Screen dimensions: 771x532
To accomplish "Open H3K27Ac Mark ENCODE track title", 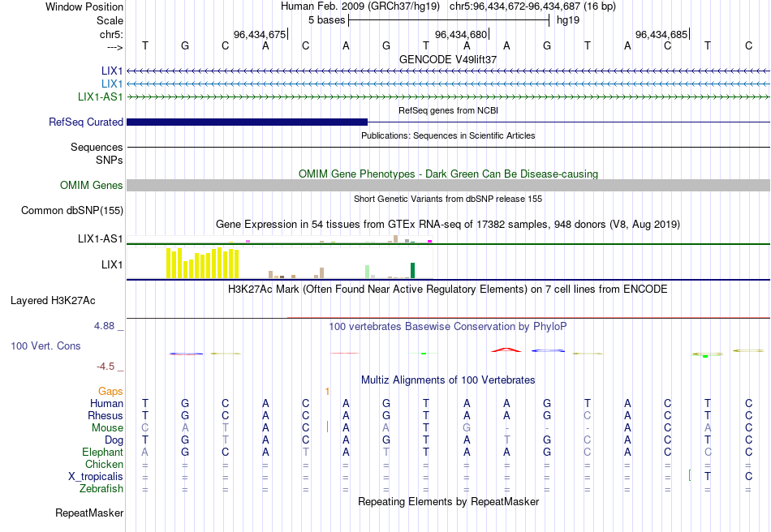I will 448,289.
